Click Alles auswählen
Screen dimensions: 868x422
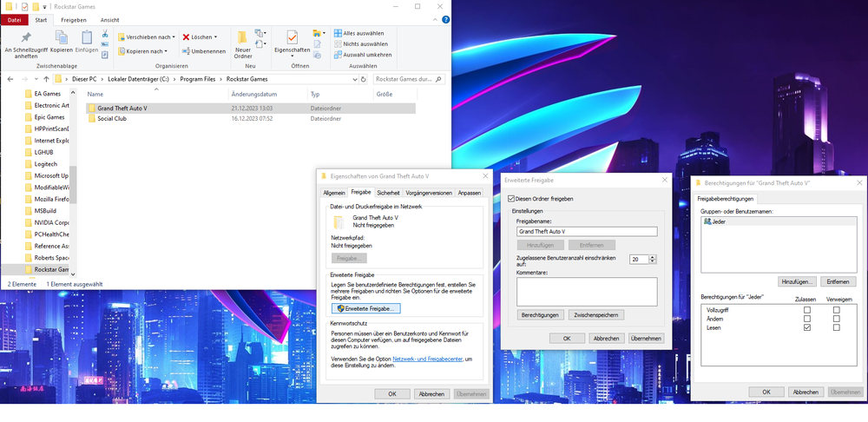pyautogui.click(x=358, y=33)
